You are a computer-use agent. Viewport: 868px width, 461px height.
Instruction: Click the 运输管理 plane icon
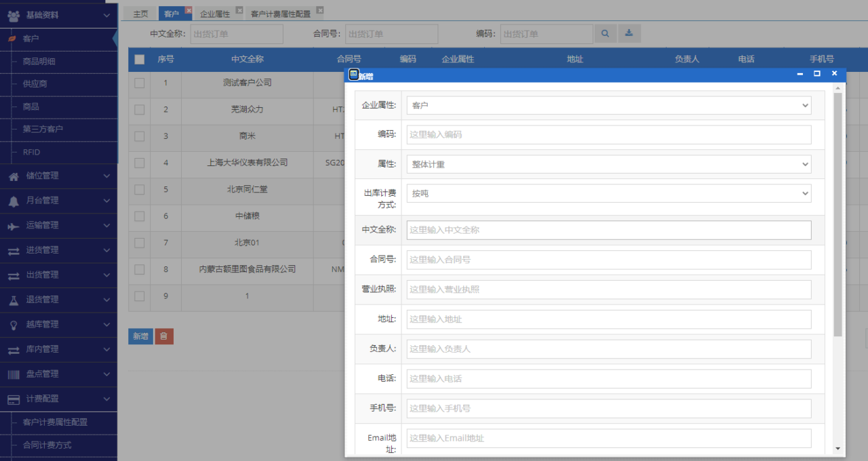coord(14,226)
